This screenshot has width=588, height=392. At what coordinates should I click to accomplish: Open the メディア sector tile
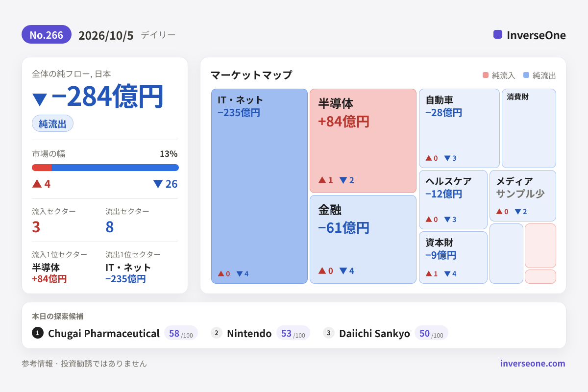point(523,196)
